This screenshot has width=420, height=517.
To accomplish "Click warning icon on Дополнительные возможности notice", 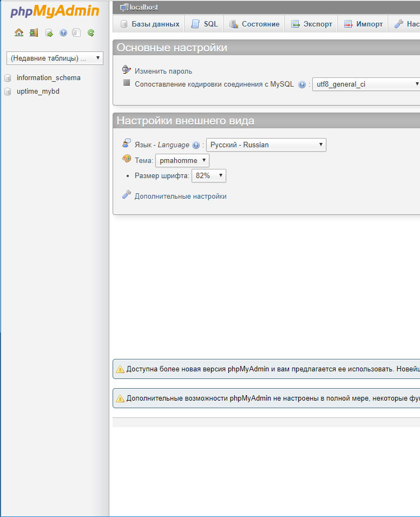I will 120,398.
